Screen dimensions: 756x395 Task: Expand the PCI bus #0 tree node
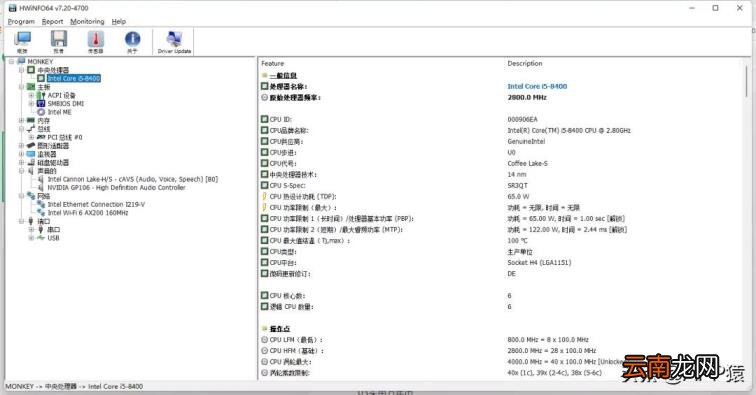point(31,137)
